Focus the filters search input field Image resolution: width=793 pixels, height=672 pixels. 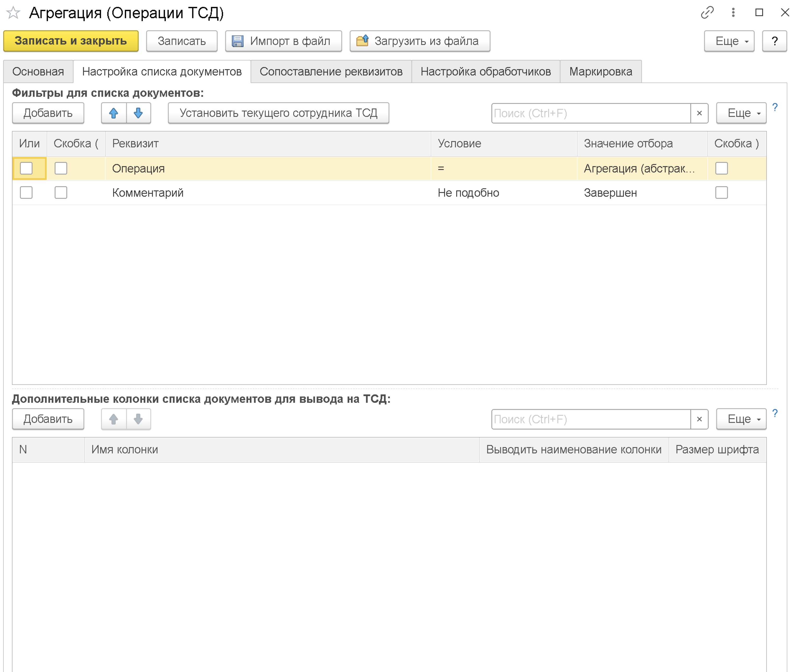click(x=590, y=113)
